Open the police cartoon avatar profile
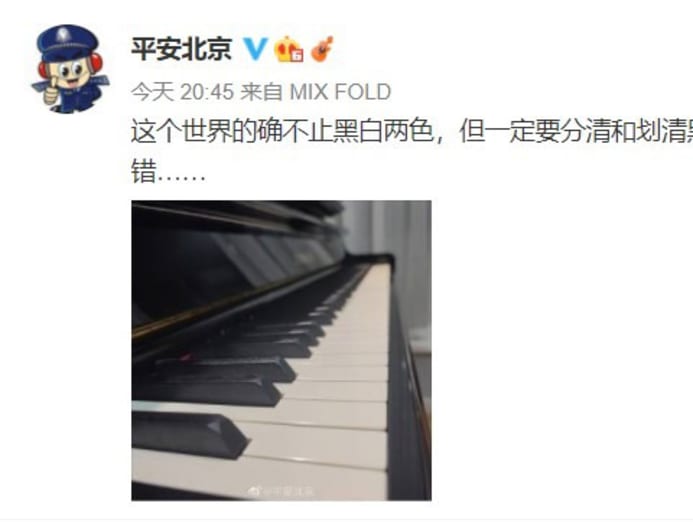The height and width of the screenshot is (523, 693). click(x=70, y=69)
